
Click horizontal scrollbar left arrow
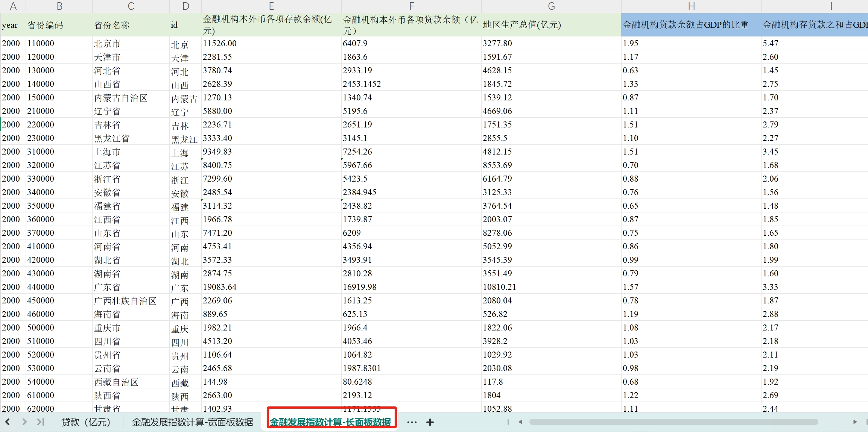pos(520,422)
